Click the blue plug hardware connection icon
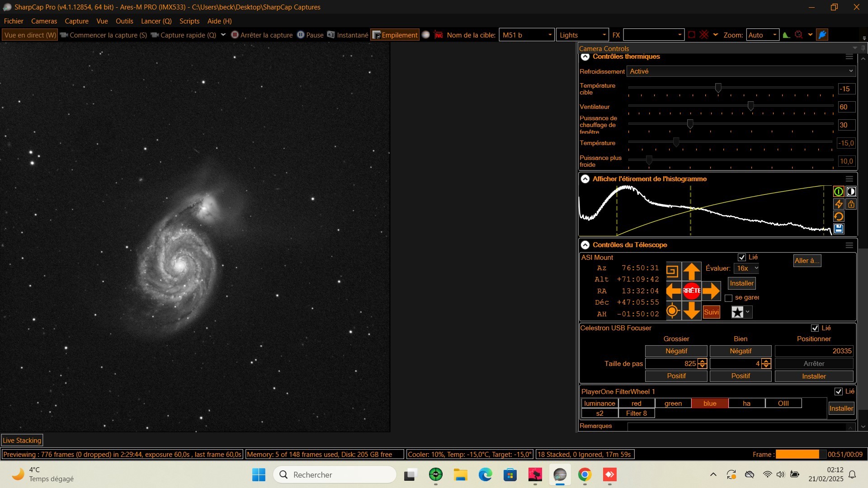The width and height of the screenshot is (868, 488). 822,35
